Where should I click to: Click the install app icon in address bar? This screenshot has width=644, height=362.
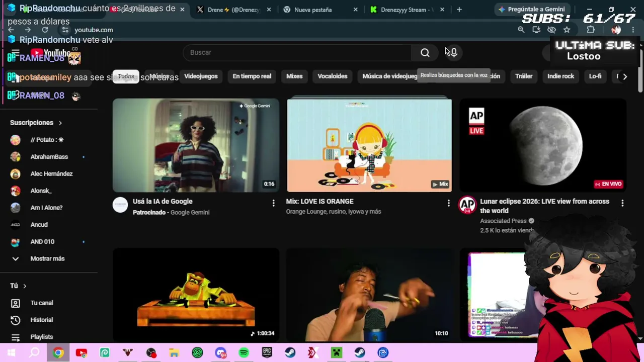(536, 30)
